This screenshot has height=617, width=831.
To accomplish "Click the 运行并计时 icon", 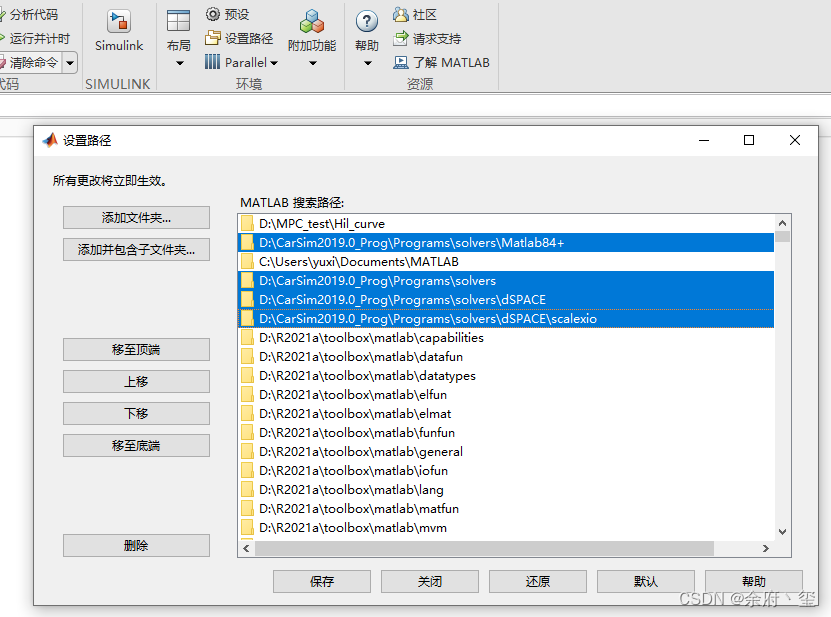I will 38,37.
